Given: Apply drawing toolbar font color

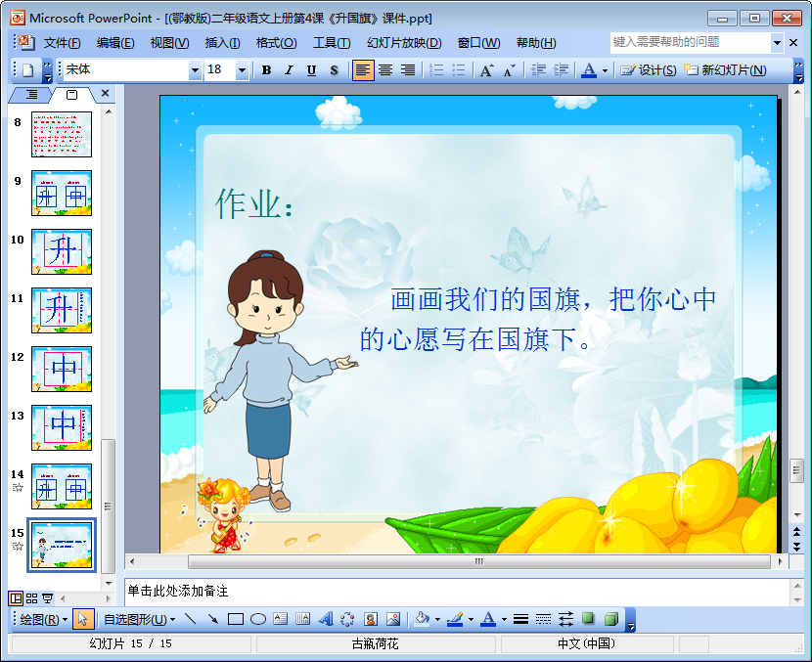Looking at the screenshot, I should (488, 619).
